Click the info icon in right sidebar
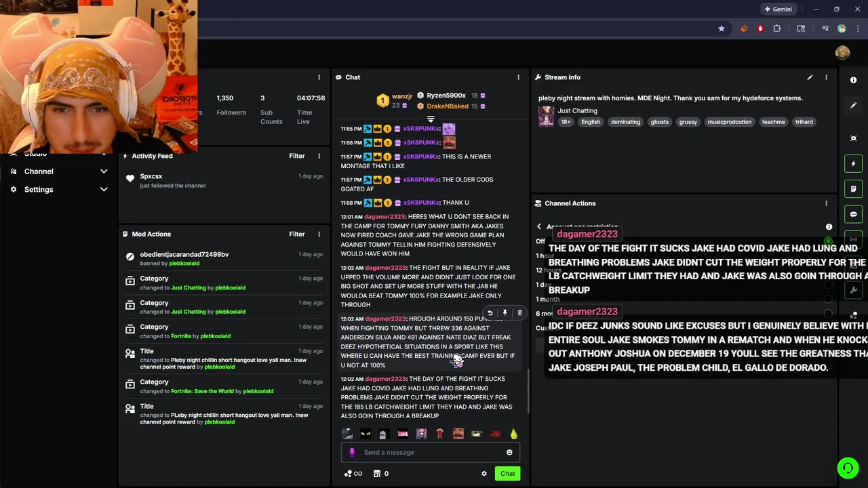Screen dimensions: 868x488 click(x=853, y=80)
